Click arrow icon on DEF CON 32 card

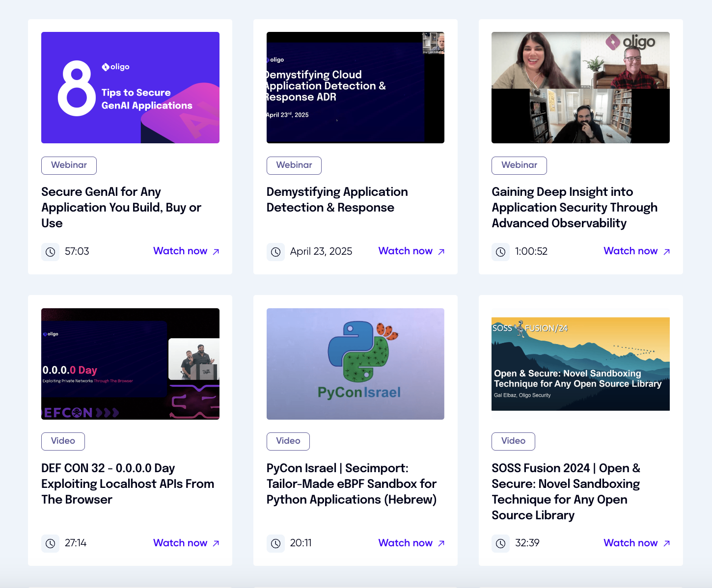click(216, 543)
